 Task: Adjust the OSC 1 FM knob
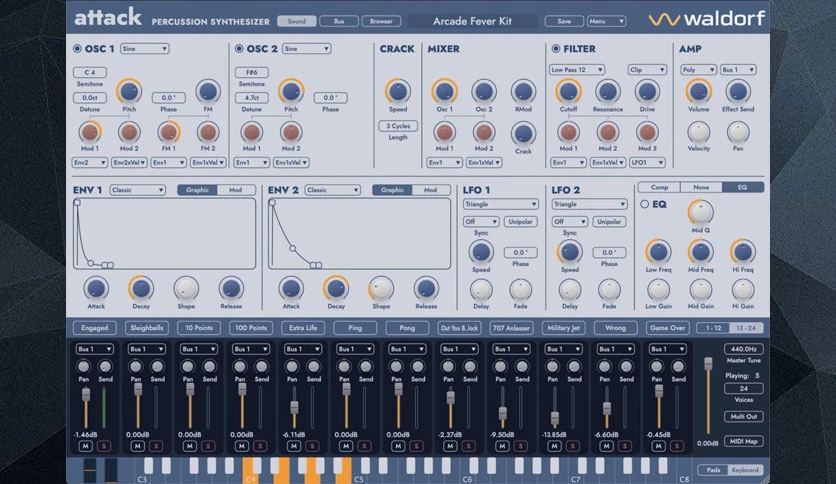pyautogui.click(x=208, y=92)
